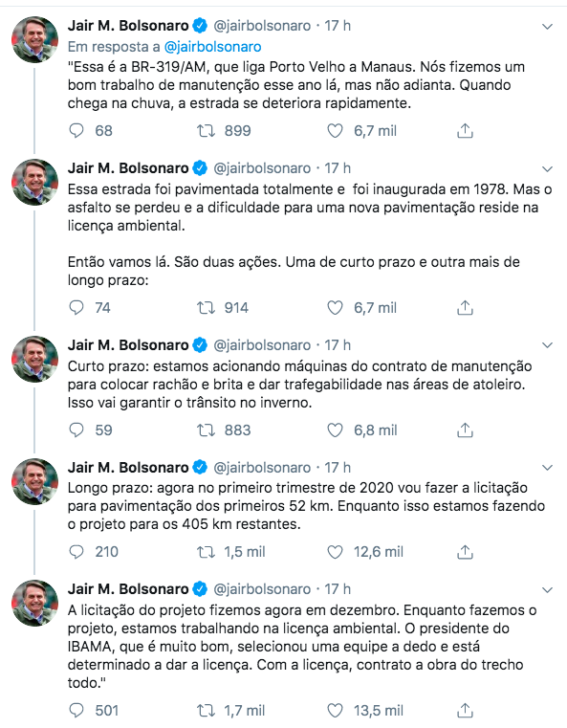Screen dimensions: 567x728
Task: Reply to the tweet with 68 replies
Action: (76, 131)
